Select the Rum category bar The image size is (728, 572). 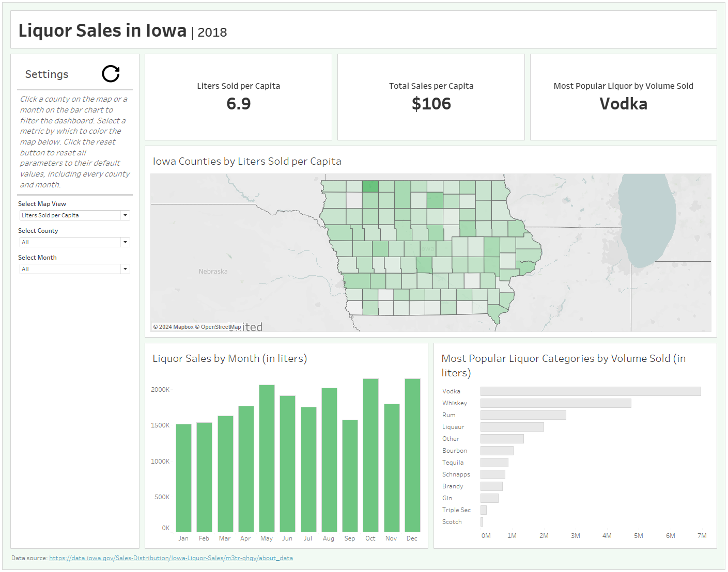(523, 415)
